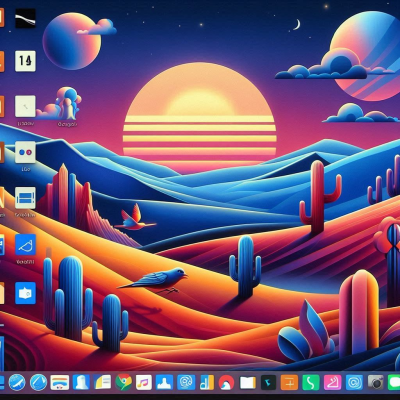Screen dimensions: 400x400
Task: Click the pink dock icon
Action: coord(333,382)
